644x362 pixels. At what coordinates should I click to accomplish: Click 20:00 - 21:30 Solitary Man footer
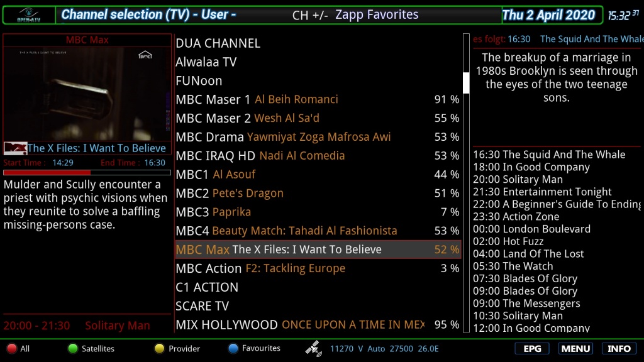[x=77, y=326]
